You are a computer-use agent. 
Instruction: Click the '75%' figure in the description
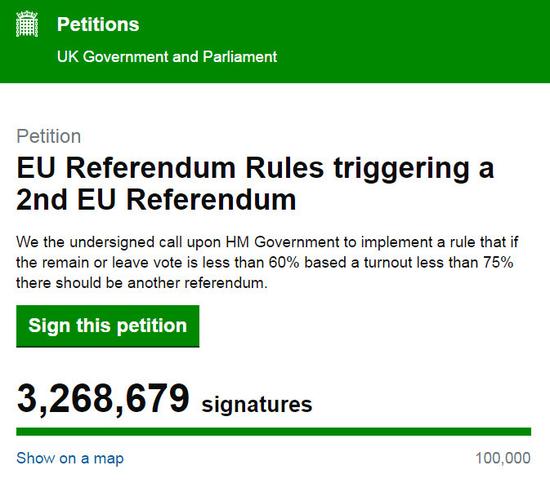[x=498, y=263]
